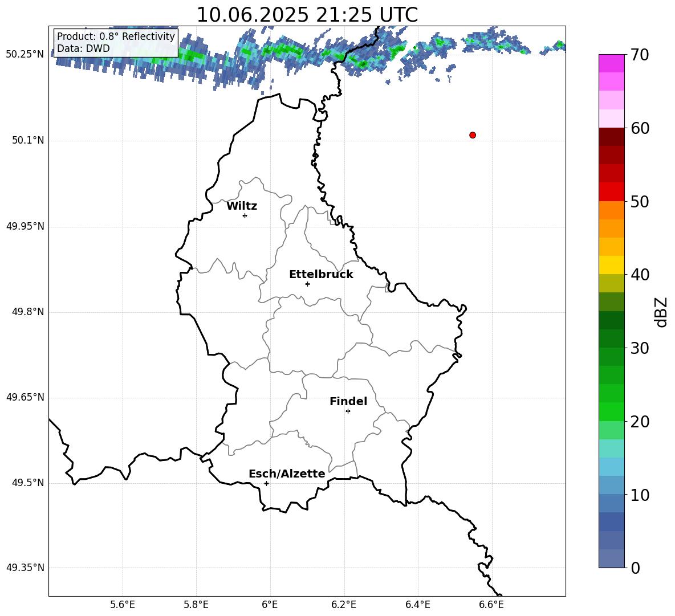Click the bright green colorbar segment above 20
This screenshot has height=616, width=675.
pos(611,411)
